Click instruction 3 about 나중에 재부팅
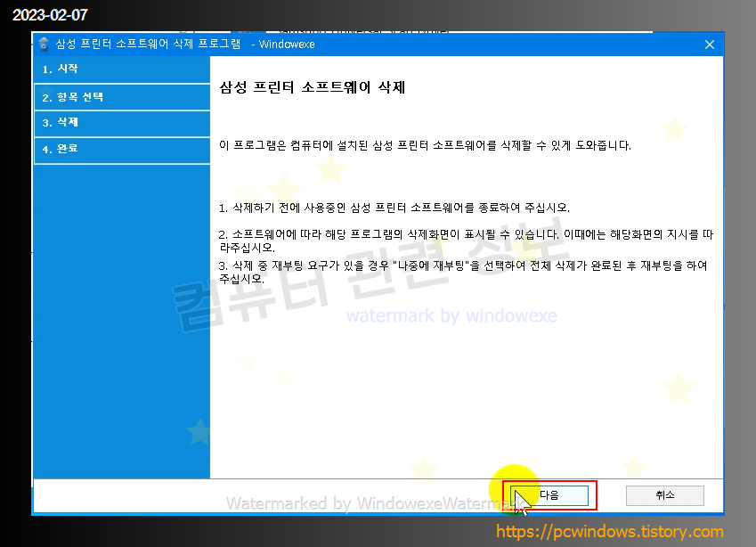Viewport: 756px width, 547px height. click(463, 272)
